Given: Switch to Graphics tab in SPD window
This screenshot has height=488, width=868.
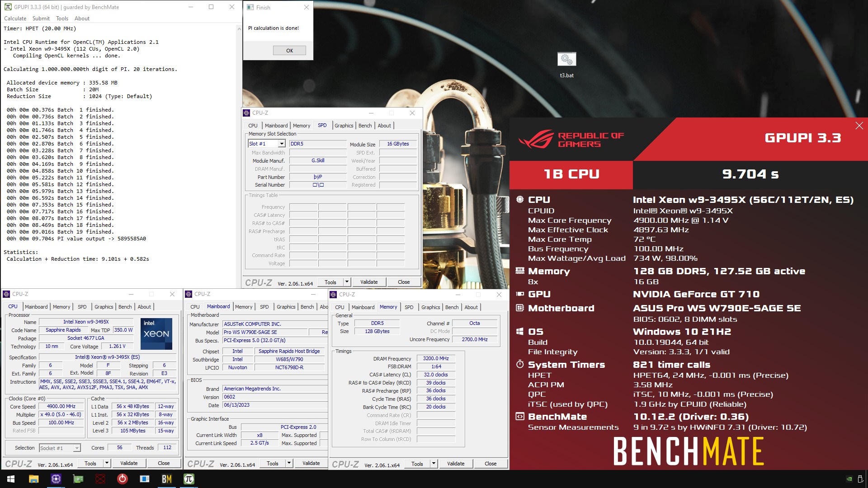Looking at the screenshot, I should (x=344, y=126).
